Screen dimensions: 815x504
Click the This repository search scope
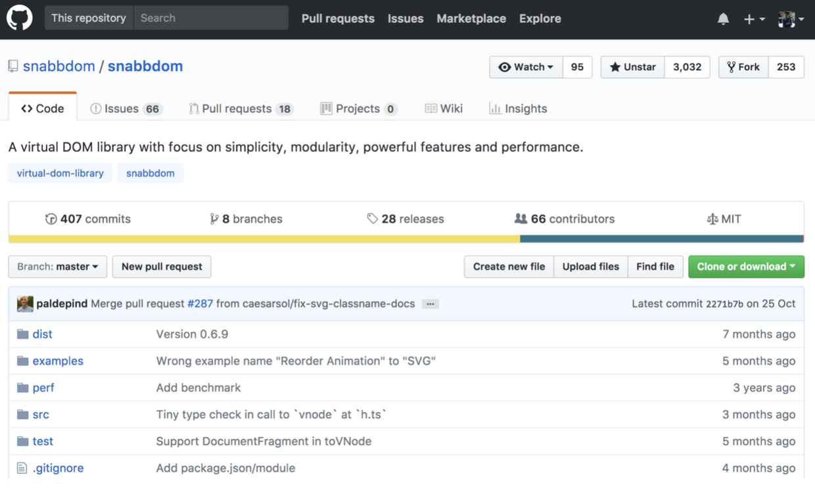[89, 18]
